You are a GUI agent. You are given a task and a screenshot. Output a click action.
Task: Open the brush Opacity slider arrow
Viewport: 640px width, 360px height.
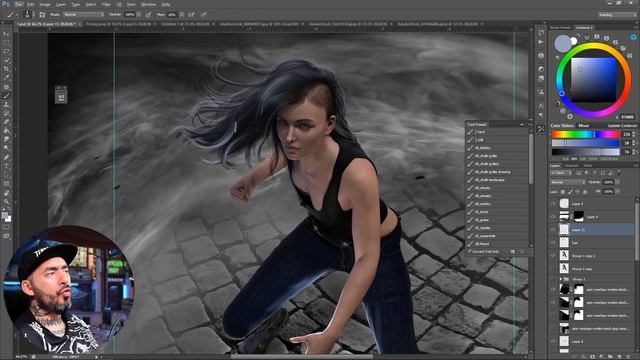point(139,14)
